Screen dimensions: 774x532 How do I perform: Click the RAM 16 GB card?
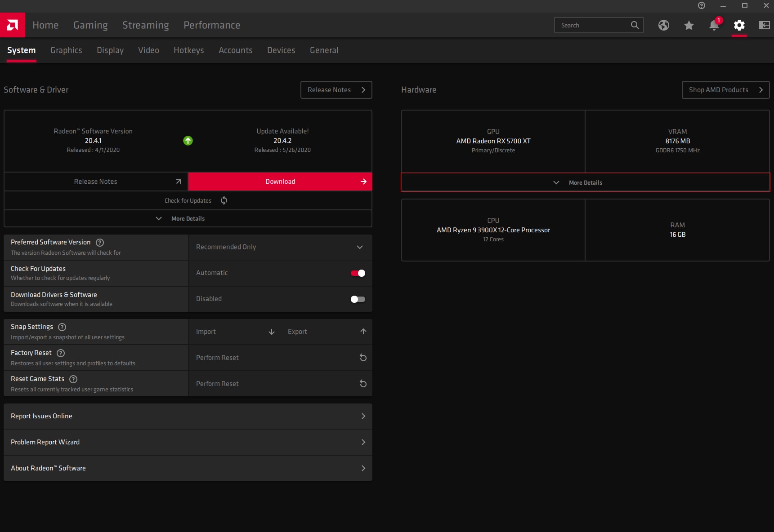(678, 230)
